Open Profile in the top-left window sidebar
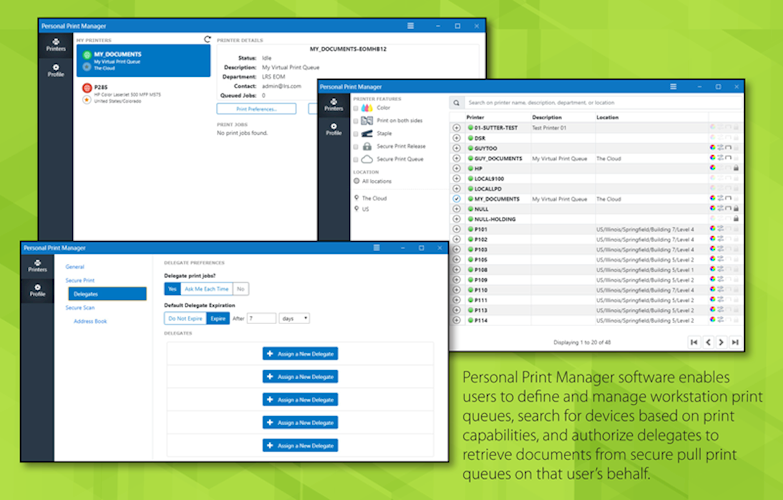Screen dimensions: 783x500 click(56, 70)
